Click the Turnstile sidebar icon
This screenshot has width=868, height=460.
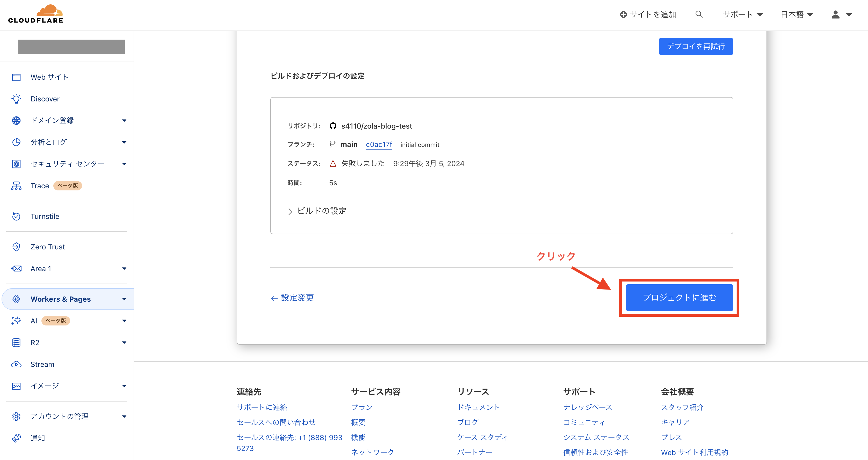pyautogui.click(x=16, y=216)
